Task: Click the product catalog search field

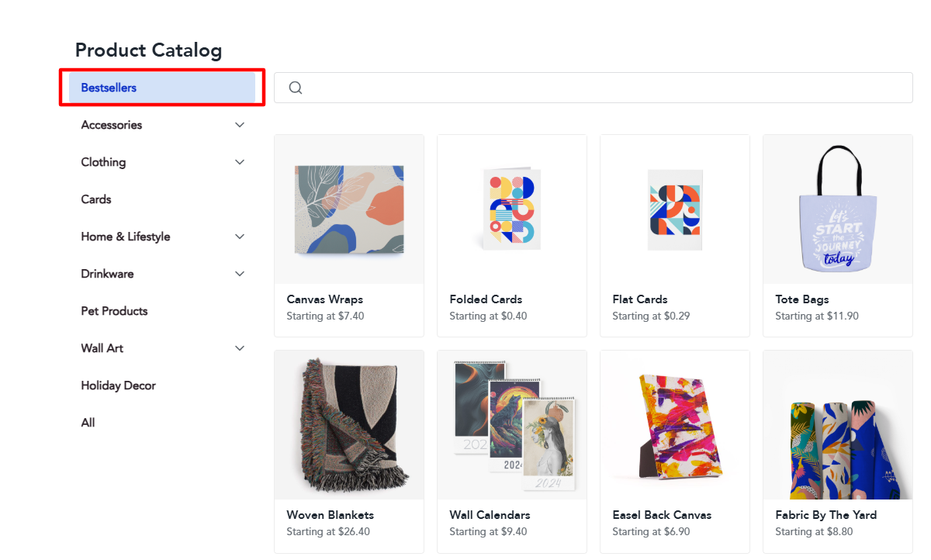Action: click(x=605, y=88)
